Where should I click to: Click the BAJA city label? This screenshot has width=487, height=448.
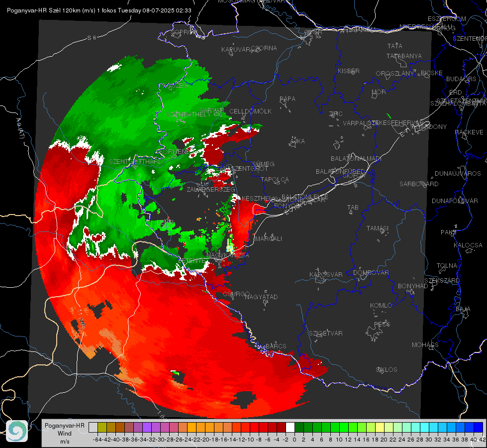point(463,309)
